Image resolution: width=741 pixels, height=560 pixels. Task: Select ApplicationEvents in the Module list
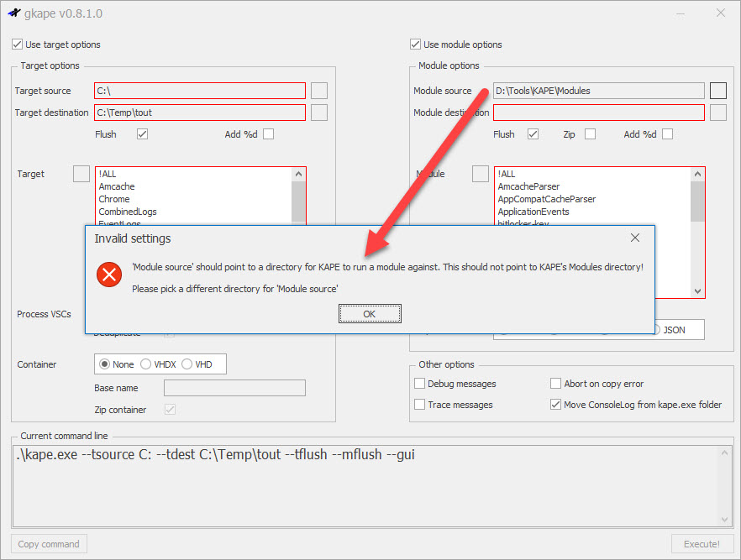click(592, 212)
